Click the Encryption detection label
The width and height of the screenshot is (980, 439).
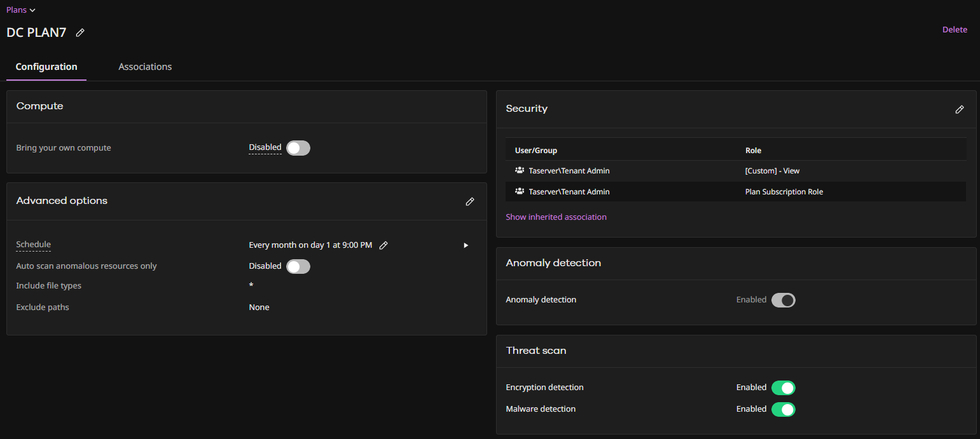544,388
